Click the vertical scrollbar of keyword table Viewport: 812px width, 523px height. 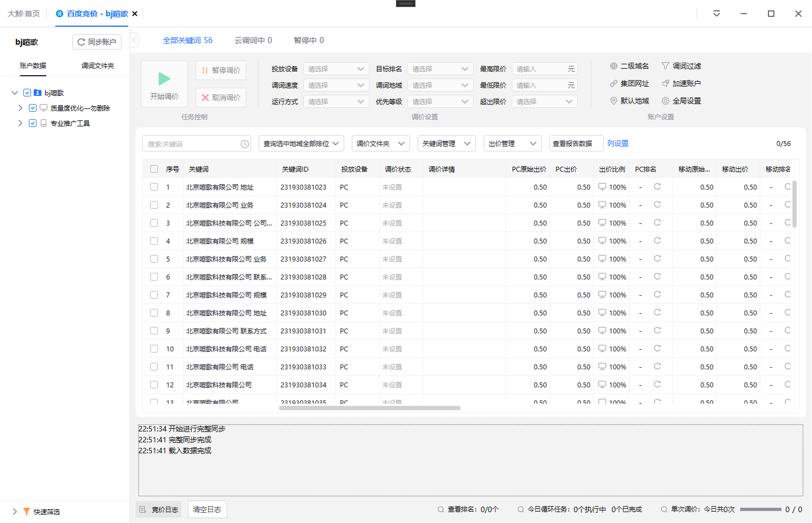(795, 204)
